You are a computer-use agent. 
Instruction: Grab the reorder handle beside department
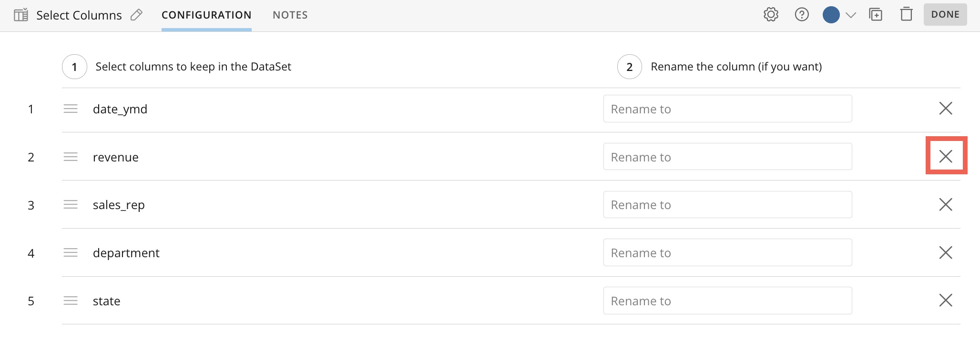(x=71, y=252)
